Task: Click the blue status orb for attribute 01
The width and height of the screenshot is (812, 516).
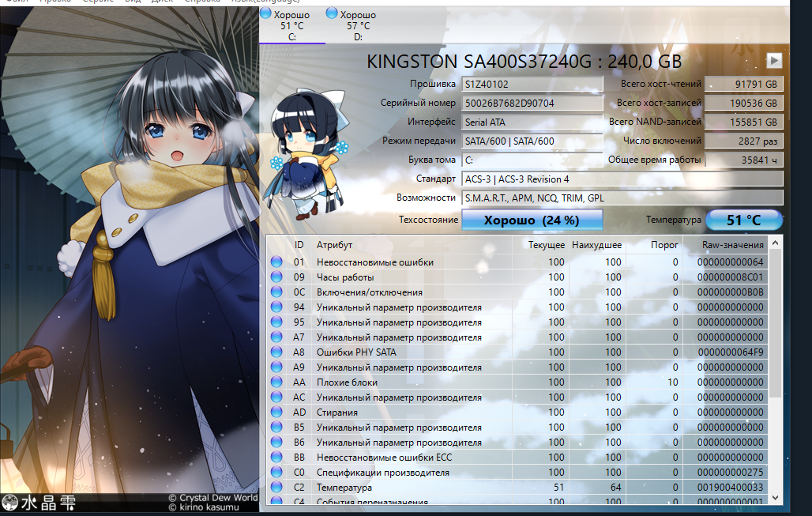Action: click(276, 262)
